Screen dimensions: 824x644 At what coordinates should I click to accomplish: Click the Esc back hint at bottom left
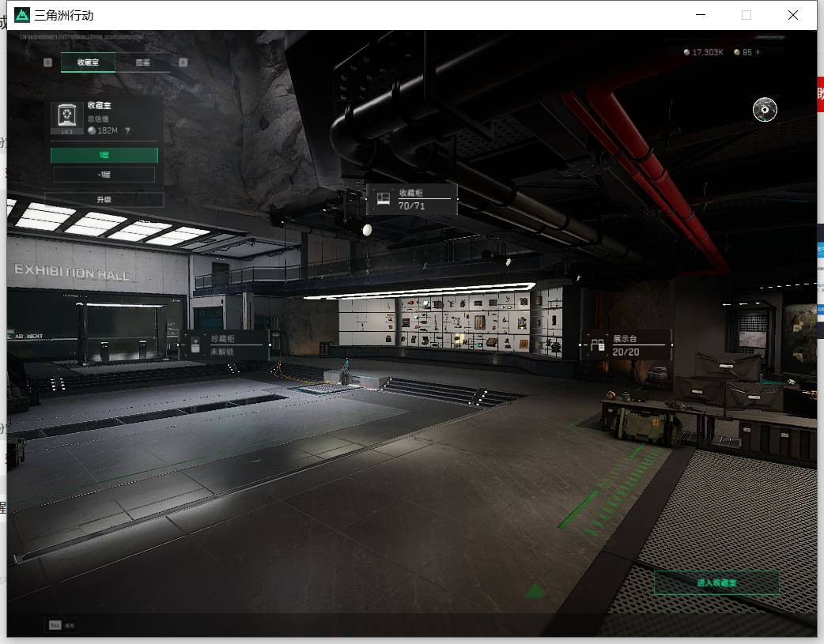62,625
